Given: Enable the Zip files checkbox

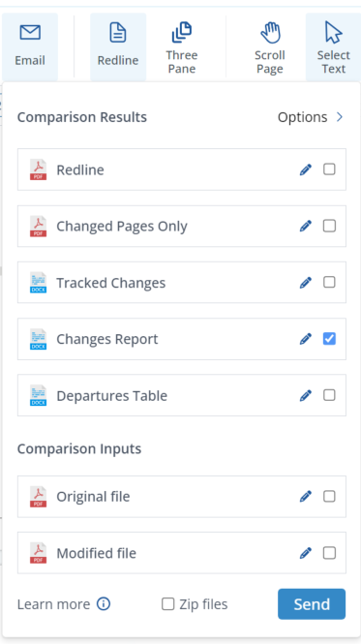Looking at the screenshot, I should (168, 603).
